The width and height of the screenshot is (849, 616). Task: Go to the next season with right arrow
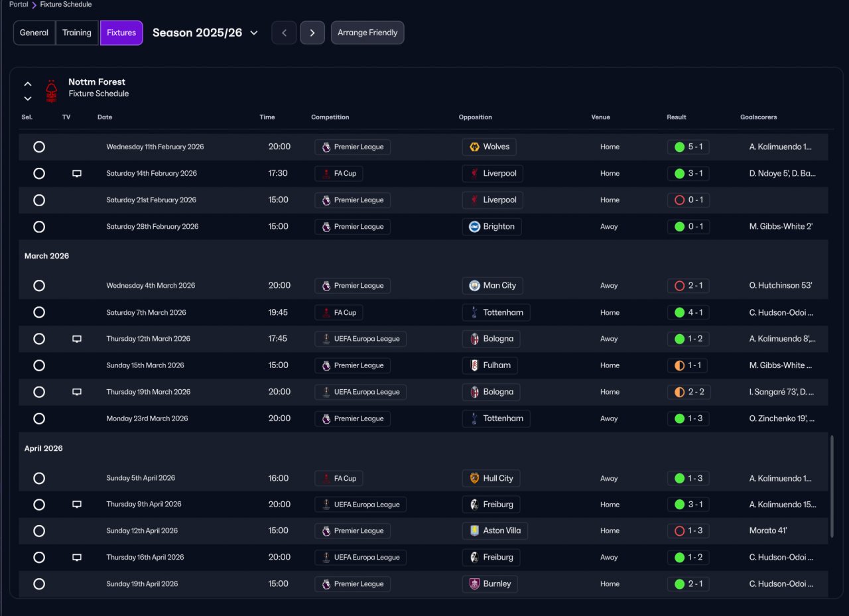click(x=312, y=32)
